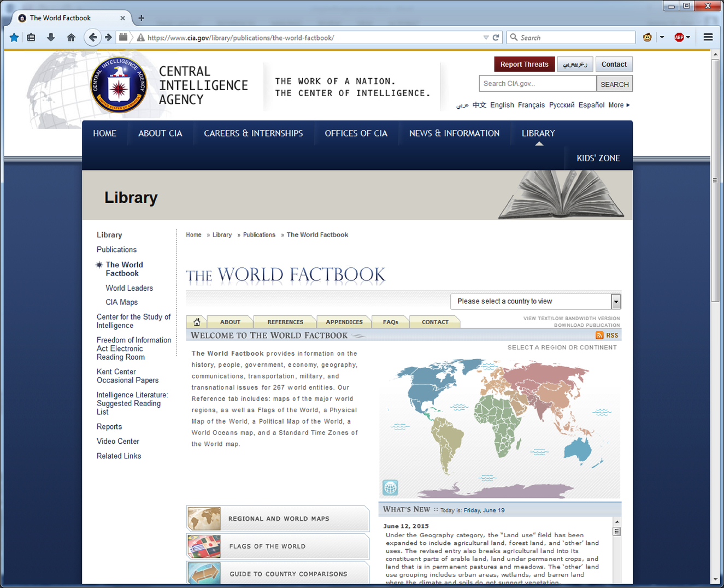Switch to the FAQs tab
Image resolution: width=724 pixels, height=588 pixels.
(391, 322)
